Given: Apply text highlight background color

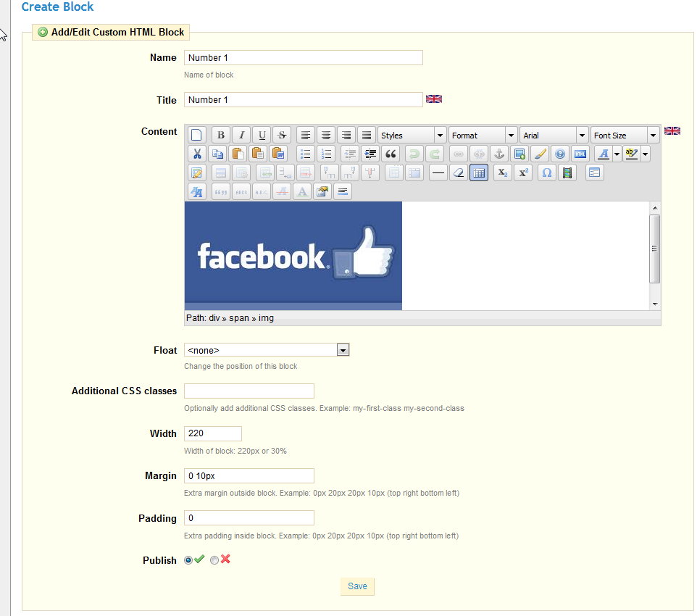Looking at the screenshot, I should [632, 154].
